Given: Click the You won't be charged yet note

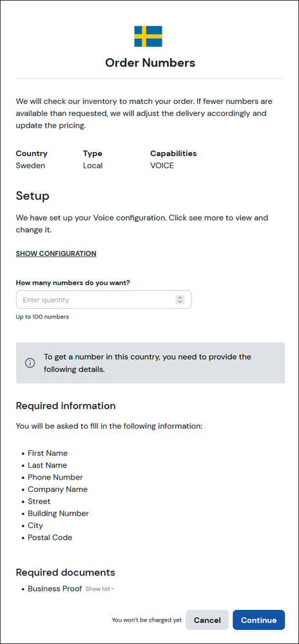Looking at the screenshot, I should click(147, 620).
